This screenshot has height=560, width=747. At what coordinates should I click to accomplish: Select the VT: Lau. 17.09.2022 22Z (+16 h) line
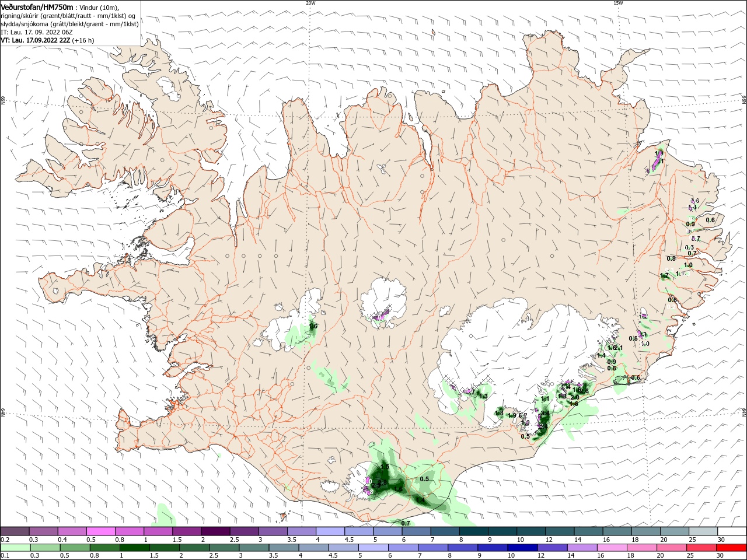(x=47, y=40)
